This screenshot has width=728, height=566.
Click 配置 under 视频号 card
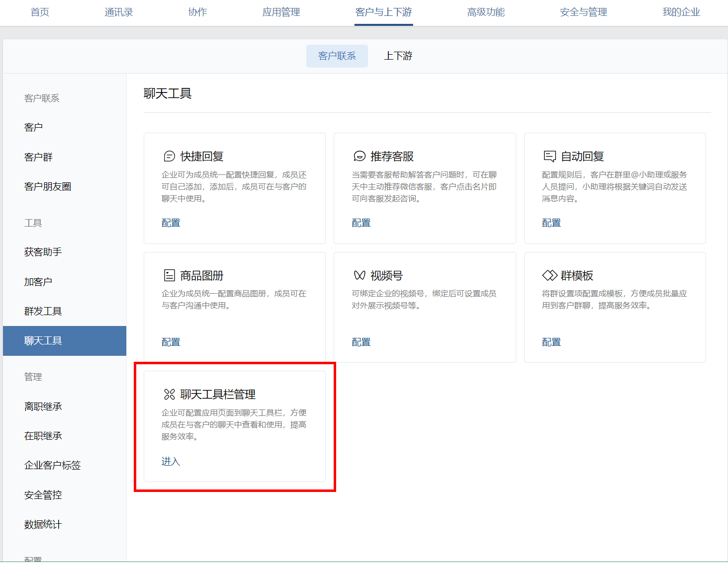361,342
